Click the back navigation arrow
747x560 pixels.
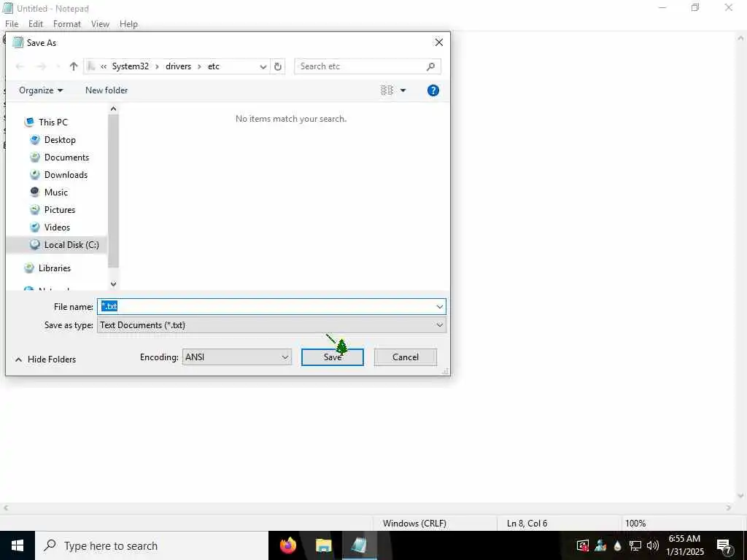pos(20,66)
